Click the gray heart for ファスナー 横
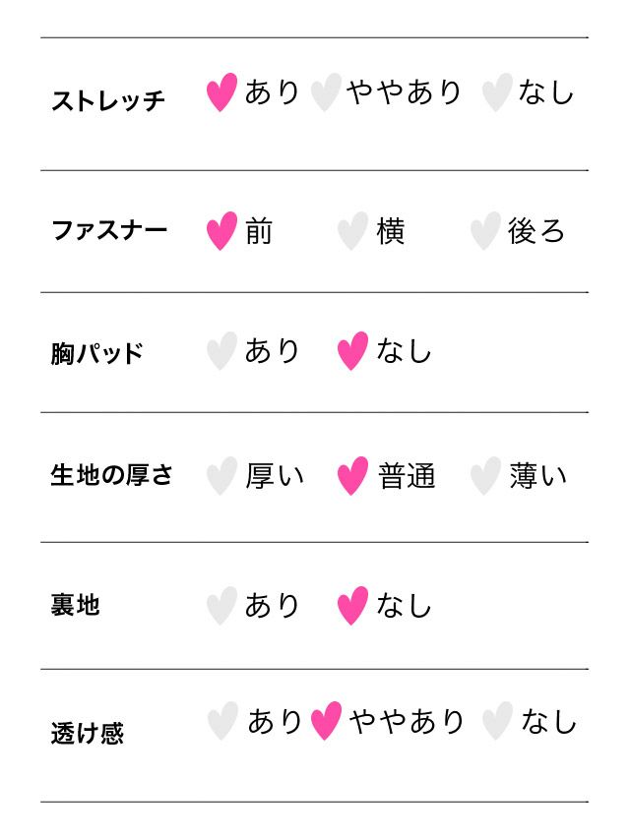Image resolution: width=630 pixels, height=840 pixels. click(352, 231)
